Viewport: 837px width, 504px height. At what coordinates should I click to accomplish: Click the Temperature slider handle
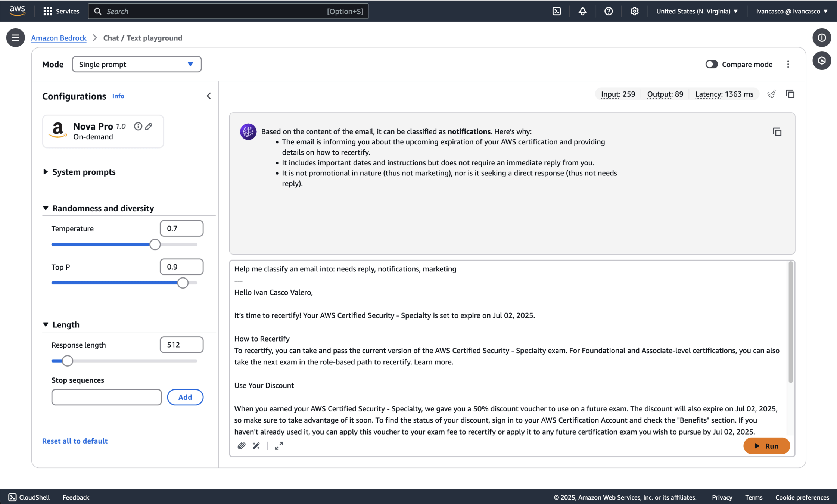(155, 245)
